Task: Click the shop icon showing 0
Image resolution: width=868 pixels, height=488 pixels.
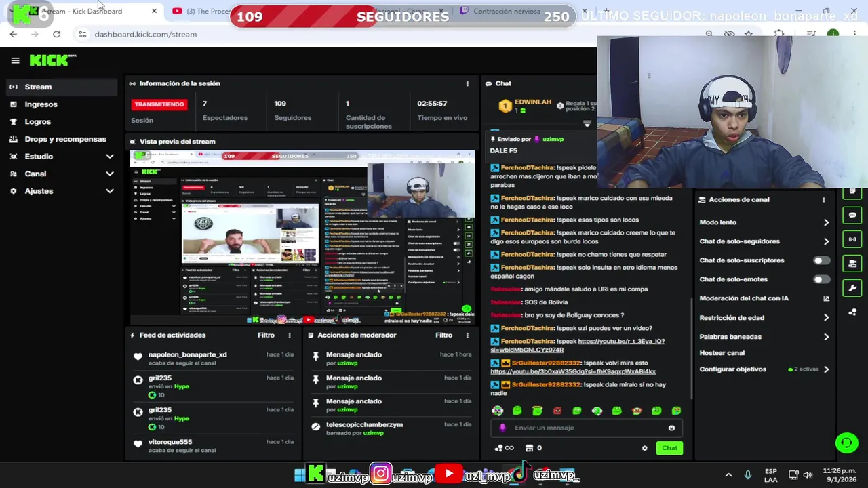Action: click(x=533, y=448)
